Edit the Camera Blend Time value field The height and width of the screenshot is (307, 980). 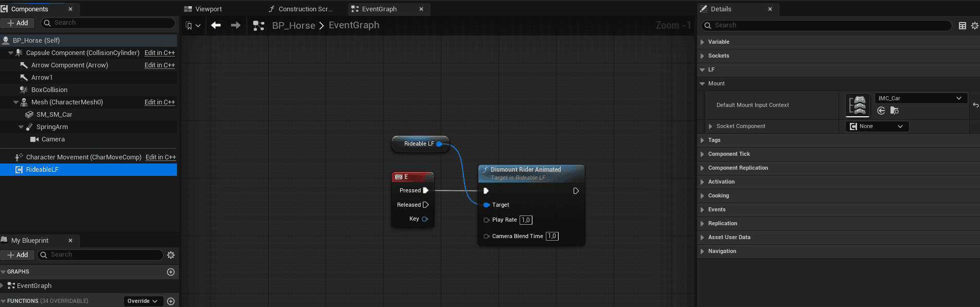coord(552,237)
